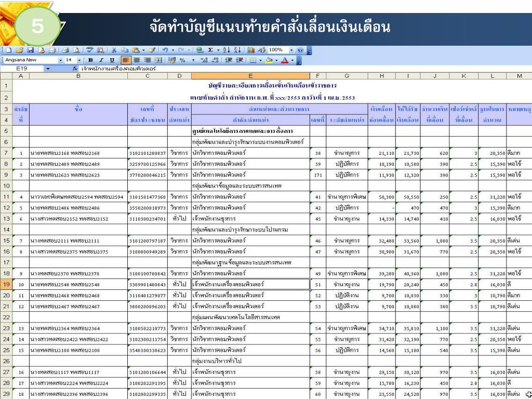Click the salary cell 50,300
The image size is (532, 399).
pos(382,197)
